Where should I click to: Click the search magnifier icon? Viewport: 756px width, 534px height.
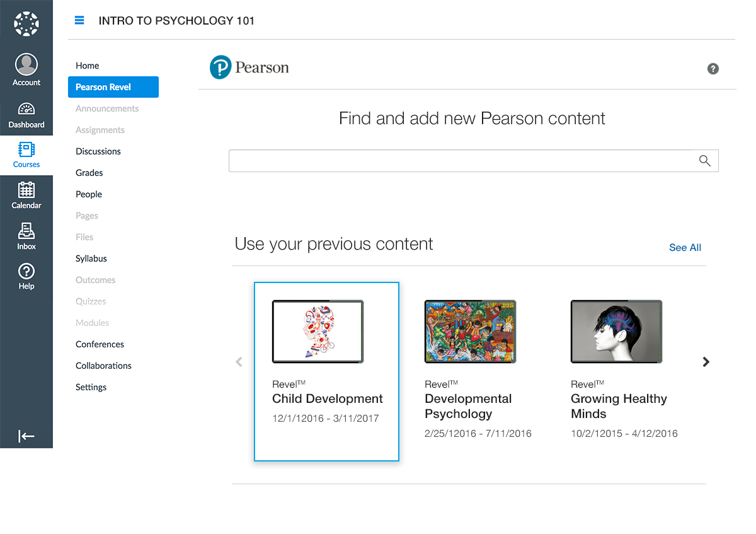click(705, 161)
